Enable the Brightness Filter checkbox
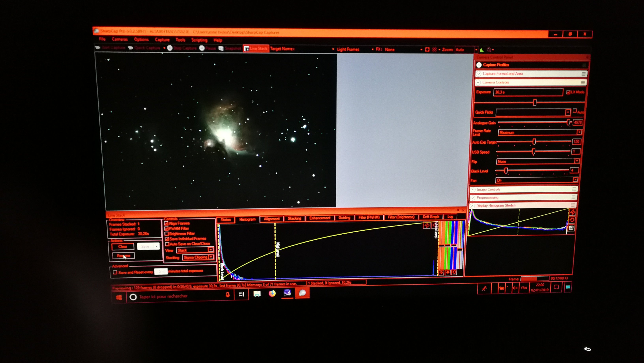The image size is (644, 363). click(167, 234)
